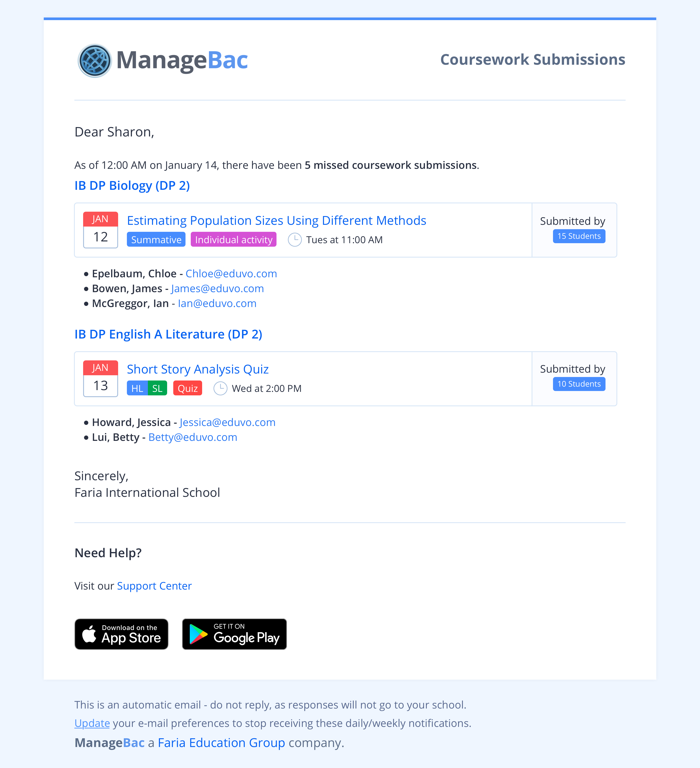Click the JAN 13 calendar date icon

pyautogui.click(x=101, y=378)
